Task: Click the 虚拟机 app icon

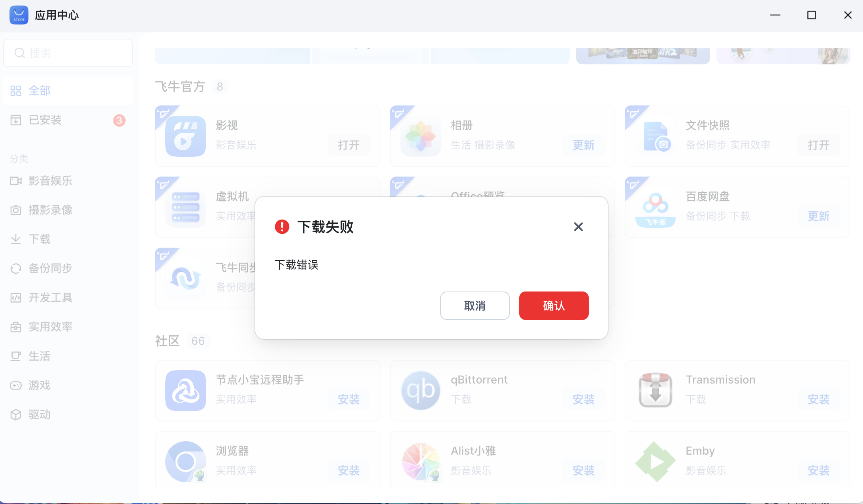Action: coord(185,207)
